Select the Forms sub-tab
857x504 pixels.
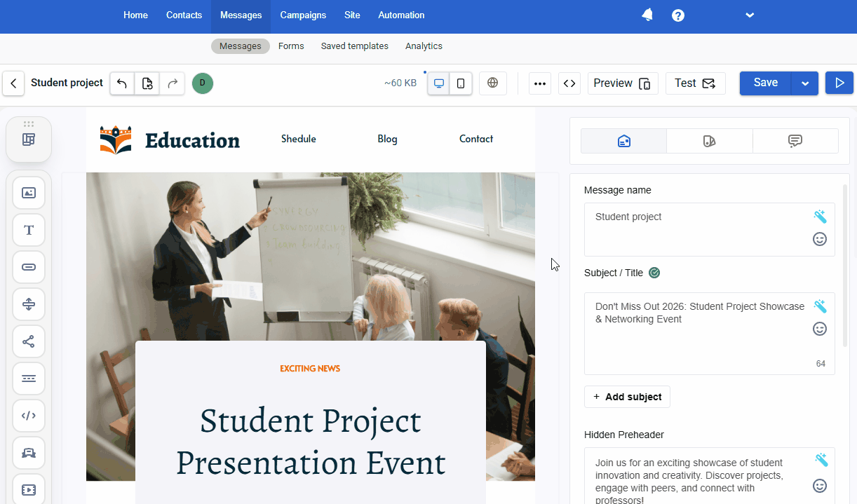(291, 46)
